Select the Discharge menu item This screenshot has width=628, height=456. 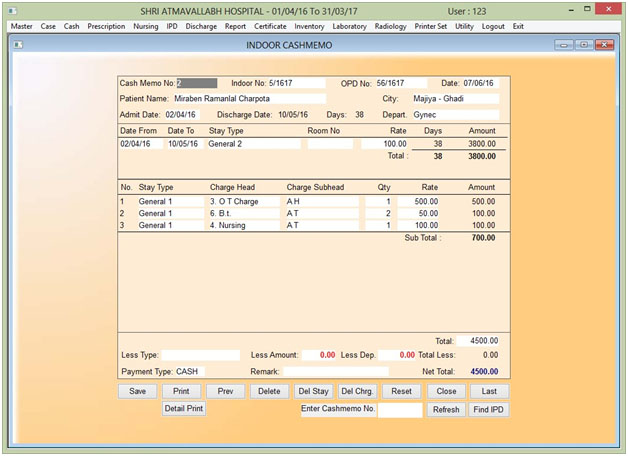[202, 26]
